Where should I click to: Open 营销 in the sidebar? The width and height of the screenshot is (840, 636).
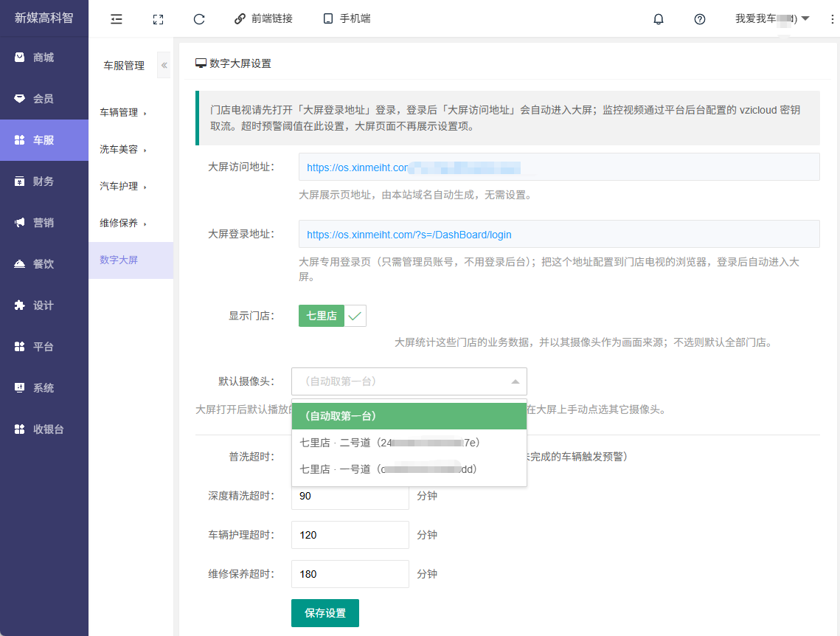44,222
